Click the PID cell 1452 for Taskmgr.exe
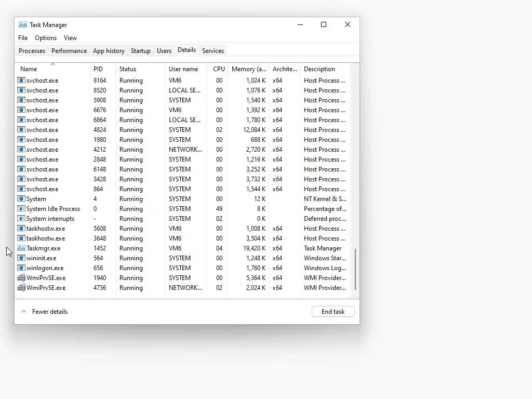Image resolution: width=532 pixels, height=399 pixels. 100,248
